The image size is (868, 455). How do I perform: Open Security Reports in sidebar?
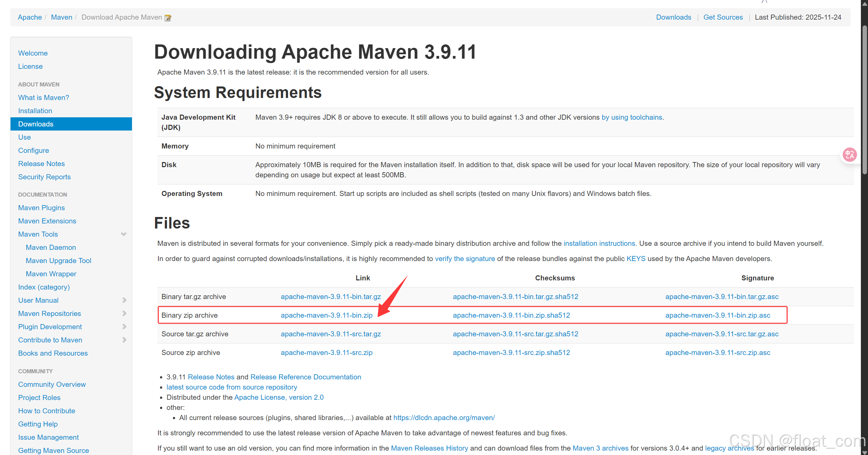coord(44,177)
